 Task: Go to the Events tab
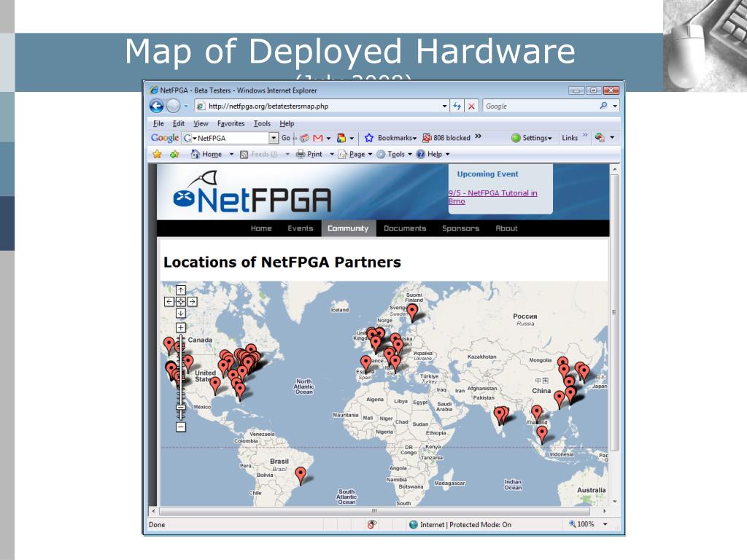(x=300, y=228)
